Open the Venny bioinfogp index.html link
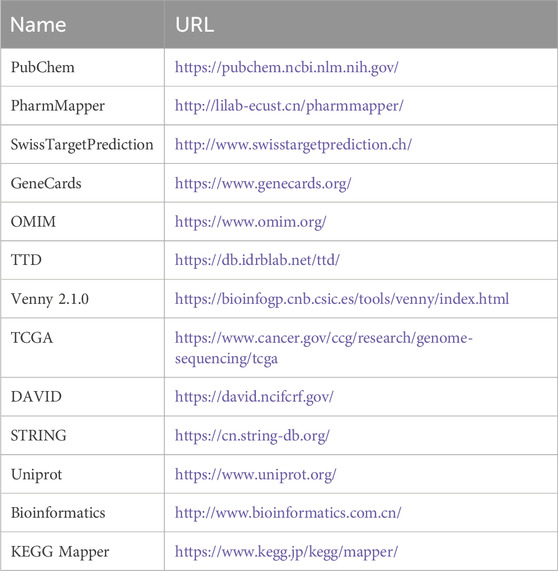The width and height of the screenshot is (558, 571). 342,299
